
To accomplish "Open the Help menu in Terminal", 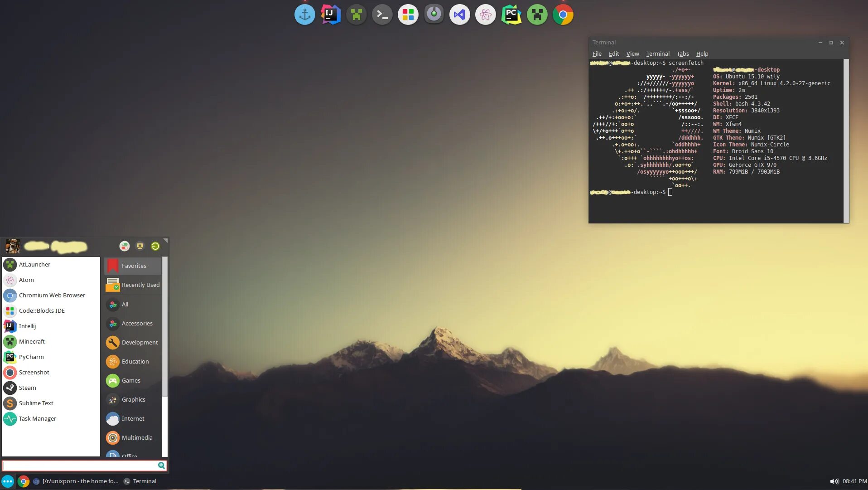I will [702, 54].
